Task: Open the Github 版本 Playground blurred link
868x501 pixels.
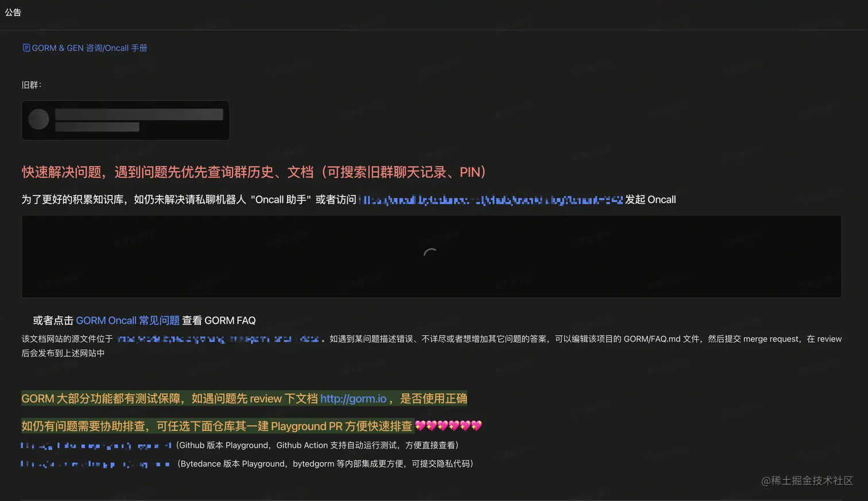Action: click(x=96, y=445)
